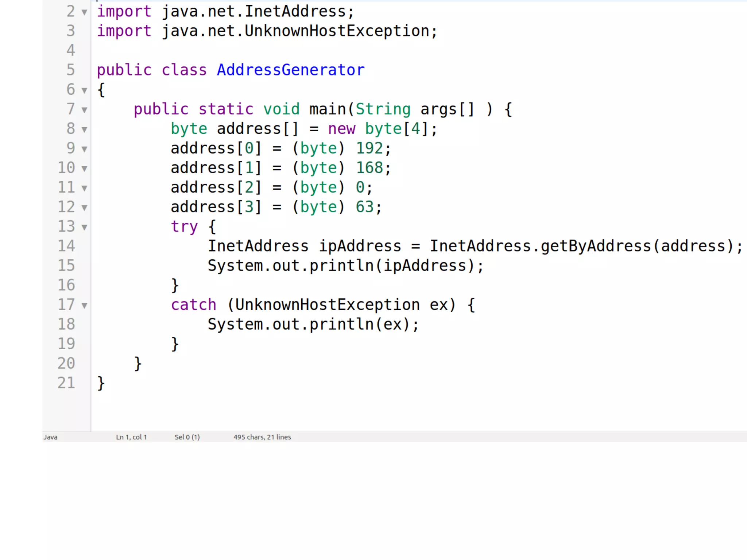Screen dimensions: 747x560
Task: Collapse fold arrow at line 2
Action: coord(84,12)
